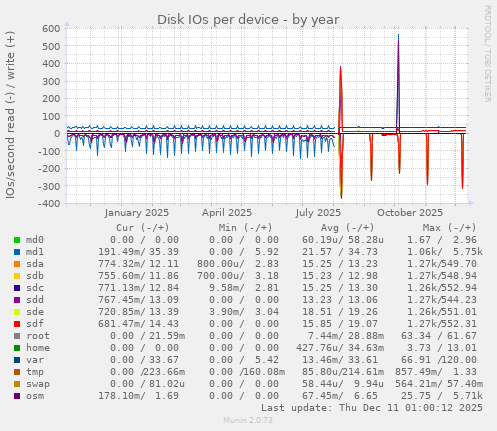This screenshot has width=497, height=431.
Task: Click the tmp min value '0.00 /160.08m'
Action: click(247, 372)
